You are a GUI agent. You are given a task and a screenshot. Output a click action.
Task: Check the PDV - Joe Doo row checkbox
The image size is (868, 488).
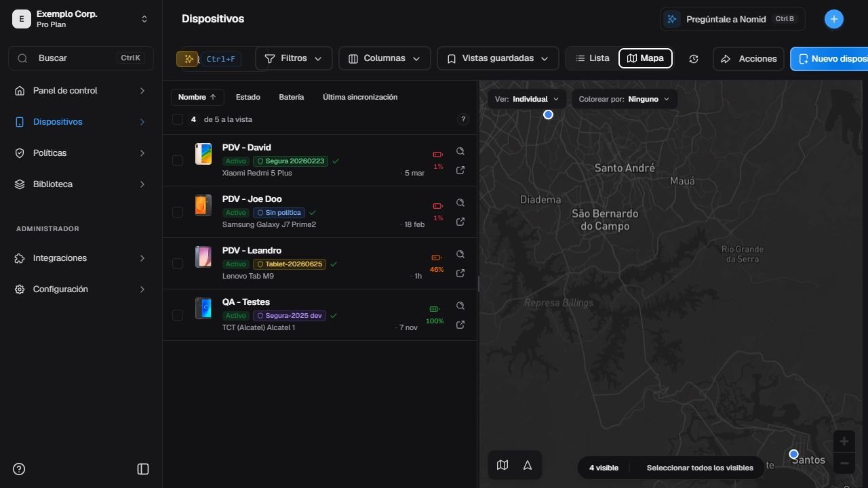point(178,212)
